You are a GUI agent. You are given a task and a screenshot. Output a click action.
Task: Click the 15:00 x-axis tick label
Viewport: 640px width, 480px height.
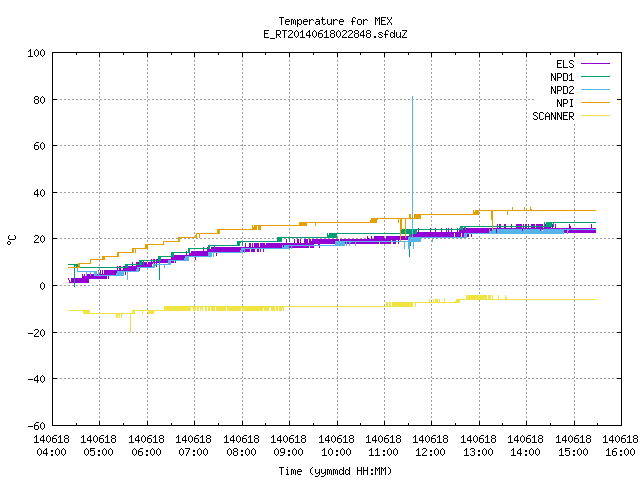[x=573, y=452]
